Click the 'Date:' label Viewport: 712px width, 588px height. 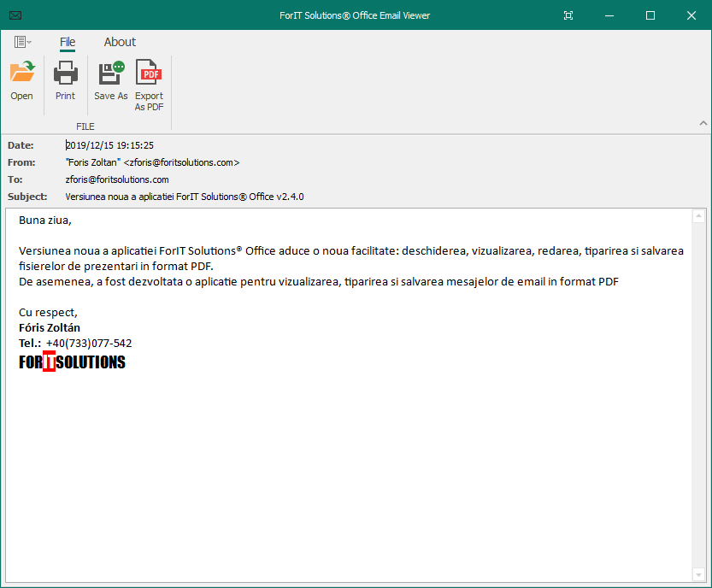click(x=21, y=145)
